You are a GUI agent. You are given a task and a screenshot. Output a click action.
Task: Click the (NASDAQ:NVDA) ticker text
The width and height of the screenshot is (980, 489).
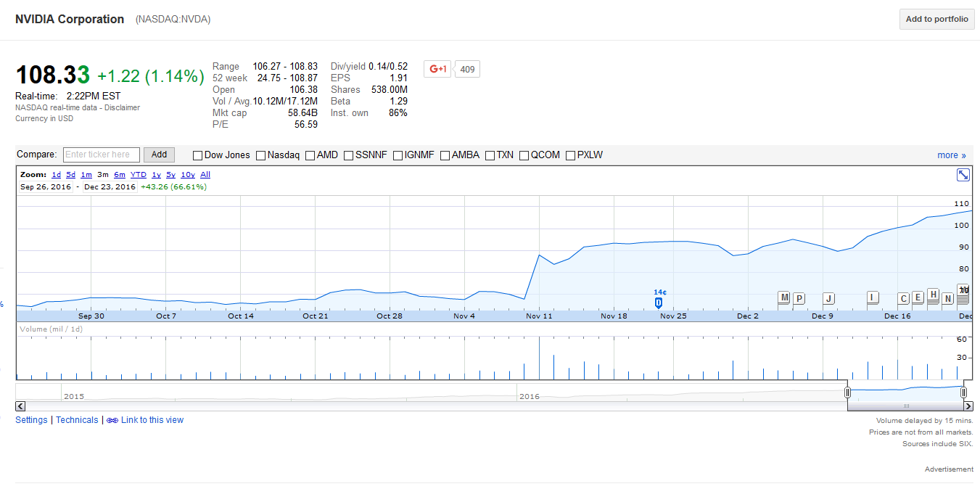click(x=173, y=20)
